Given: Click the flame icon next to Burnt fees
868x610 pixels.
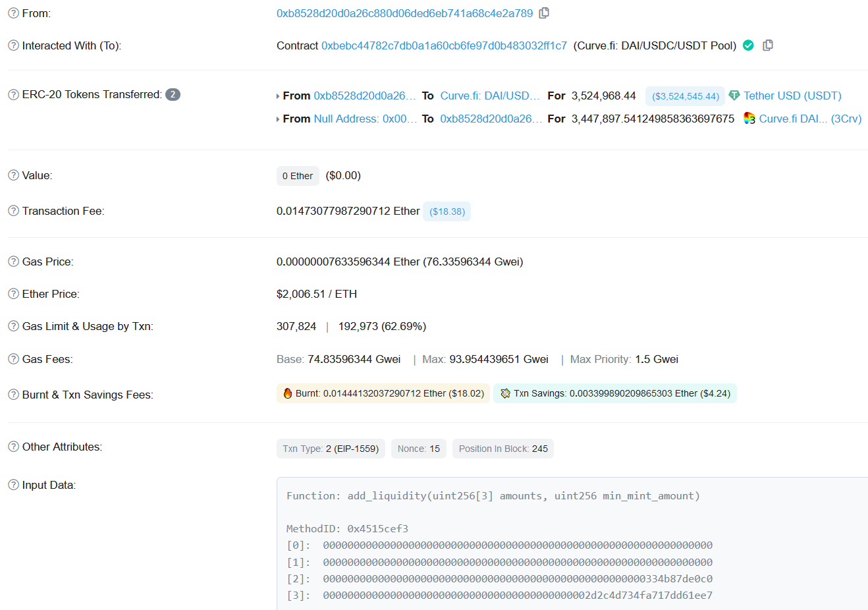Looking at the screenshot, I should [x=287, y=393].
